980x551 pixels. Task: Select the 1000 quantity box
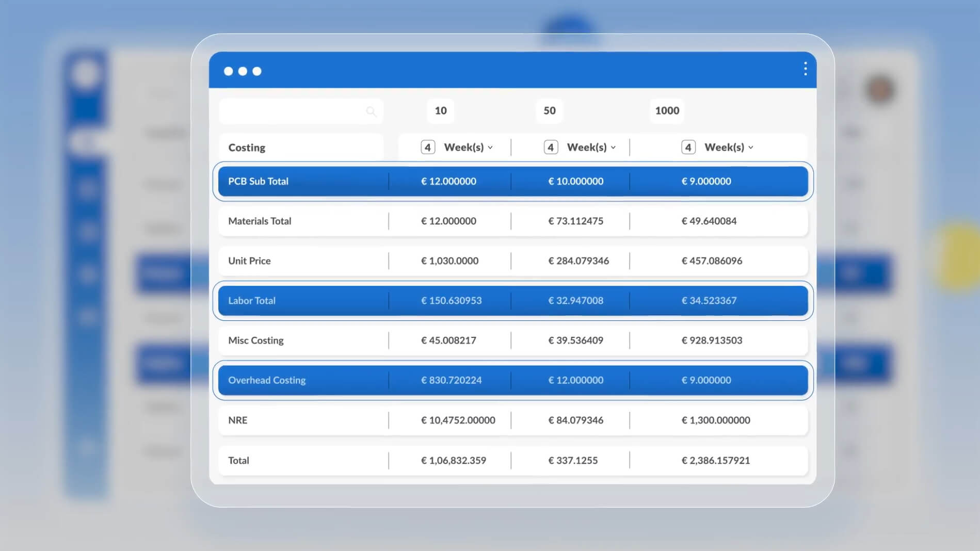point(667,111)
